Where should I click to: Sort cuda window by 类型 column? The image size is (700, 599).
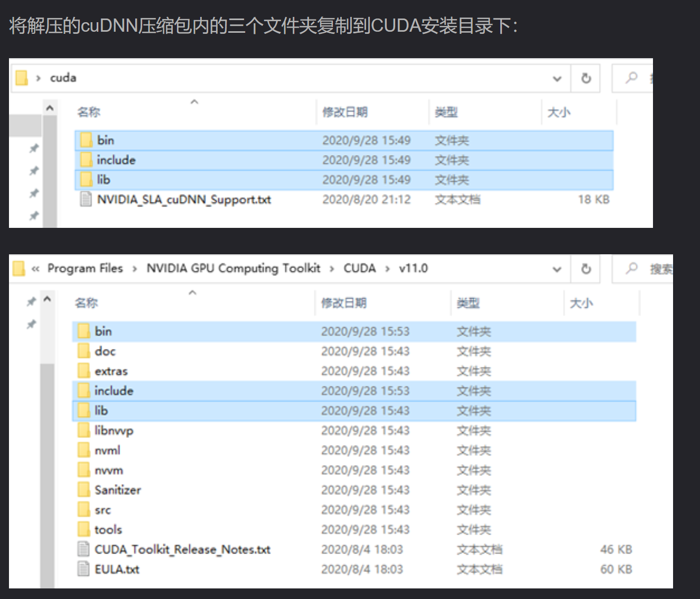tap(446, 112)
